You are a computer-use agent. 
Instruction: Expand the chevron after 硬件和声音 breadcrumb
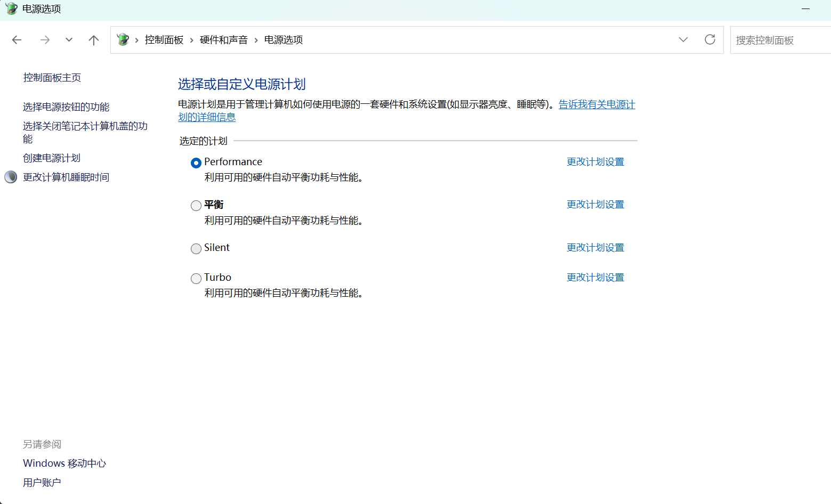tap(256, 40)
